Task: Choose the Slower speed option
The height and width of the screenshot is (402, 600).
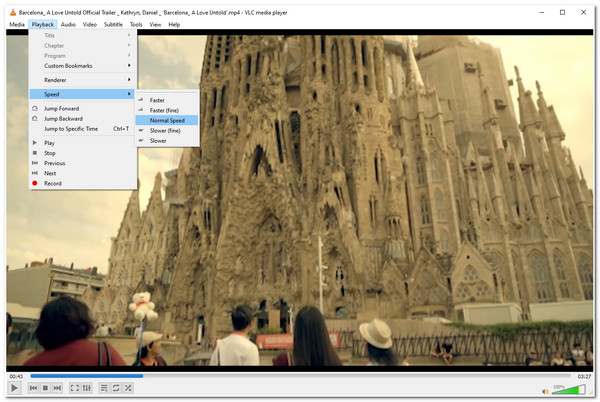Action: coord(167,141)
